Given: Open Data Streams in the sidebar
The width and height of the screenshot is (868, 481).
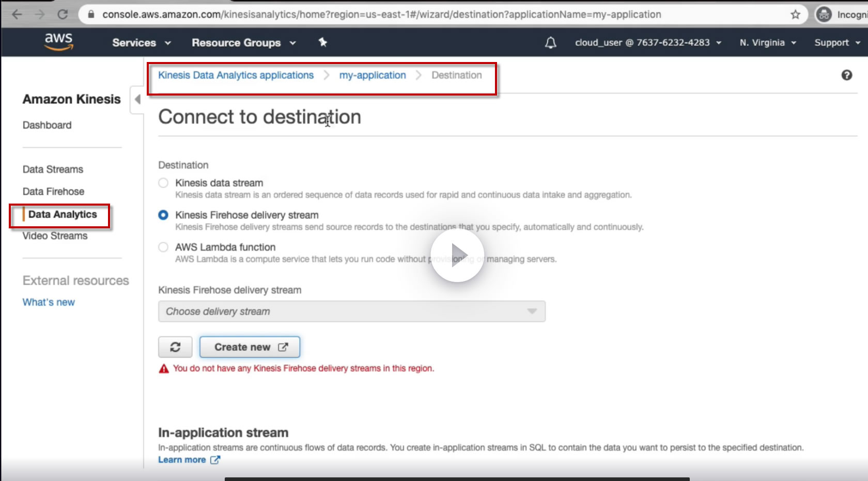Looking at the screenshot, I should [53, 169].
